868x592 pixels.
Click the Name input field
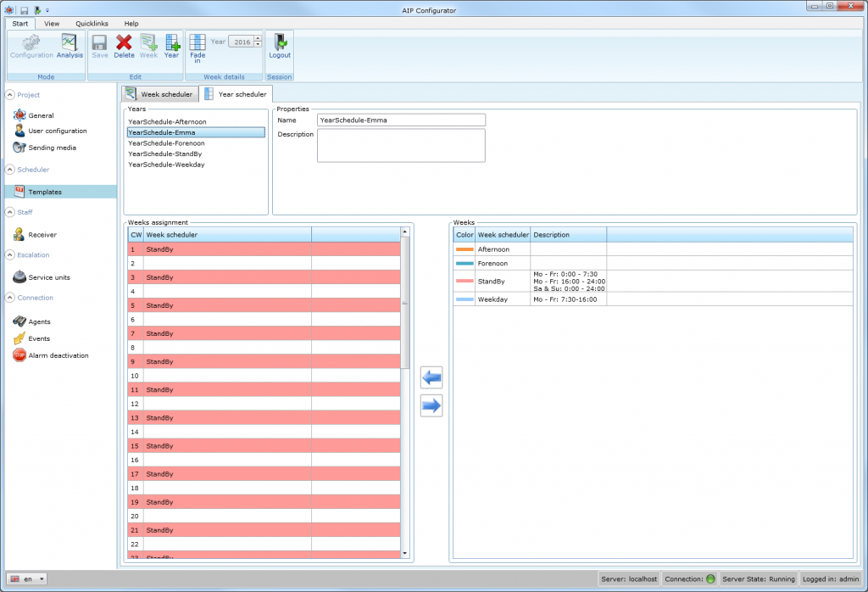(401, 120)
